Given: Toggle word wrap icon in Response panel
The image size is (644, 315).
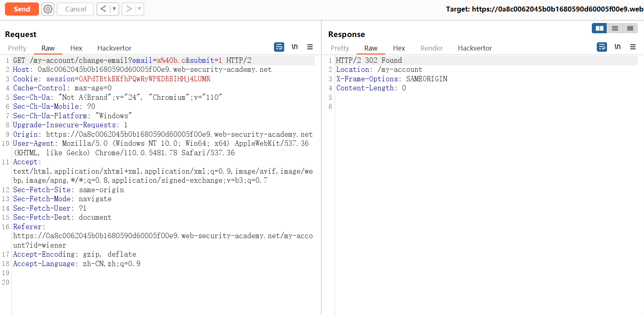Looking at the screenshot, I should pos(602,47).
